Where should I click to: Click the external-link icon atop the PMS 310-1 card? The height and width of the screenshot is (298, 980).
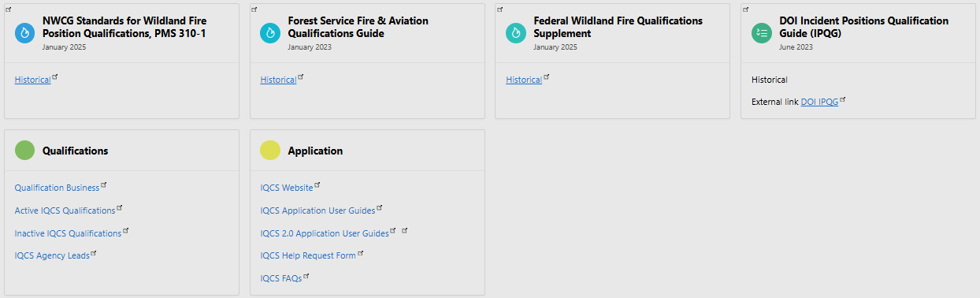pos(9,9)
